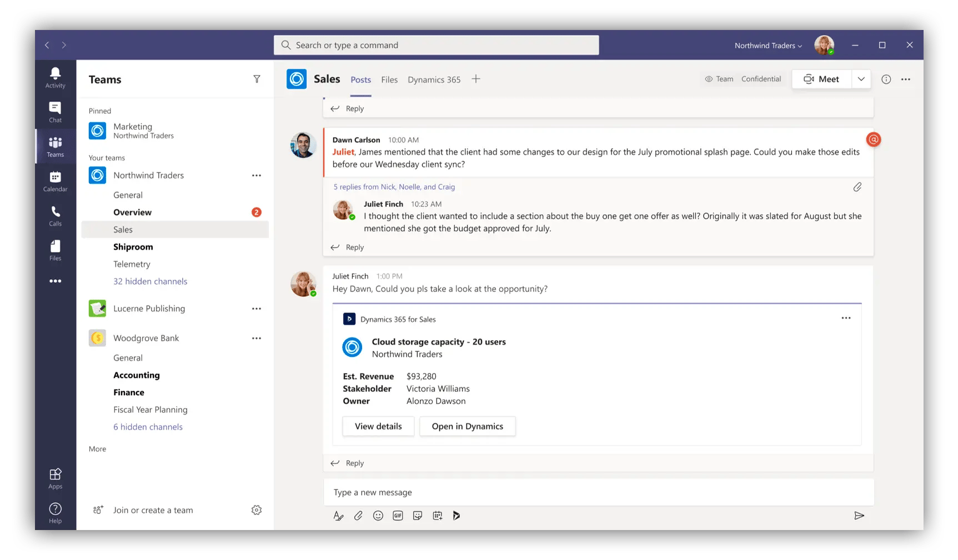Image resolution: width=958 pixels, height=560 pixels.
Task: Click the channel info icon
Action: 886,79
